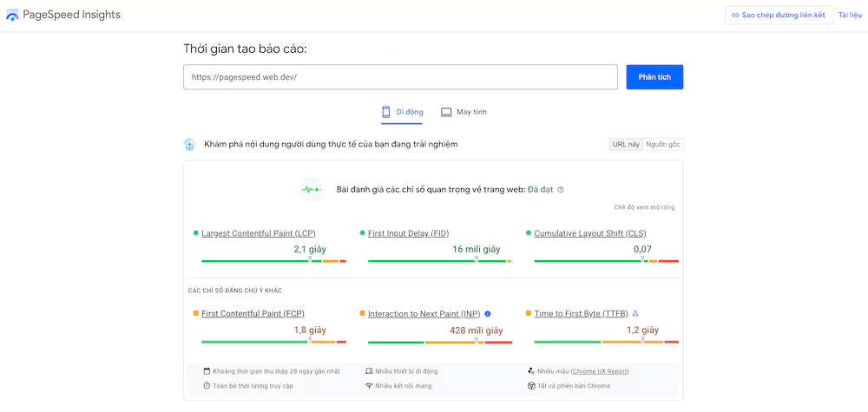The height and width of the screenshot is (412, 868).
Task: Click the green dot next to Cumulative Layout Shift
Action: (529, 233)
